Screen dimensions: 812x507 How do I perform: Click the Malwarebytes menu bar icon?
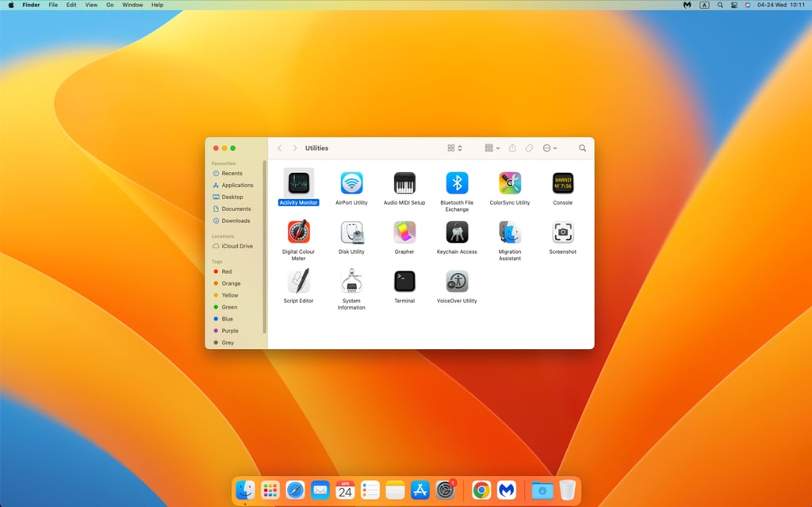pyautogui.click(x=688, y=5)
